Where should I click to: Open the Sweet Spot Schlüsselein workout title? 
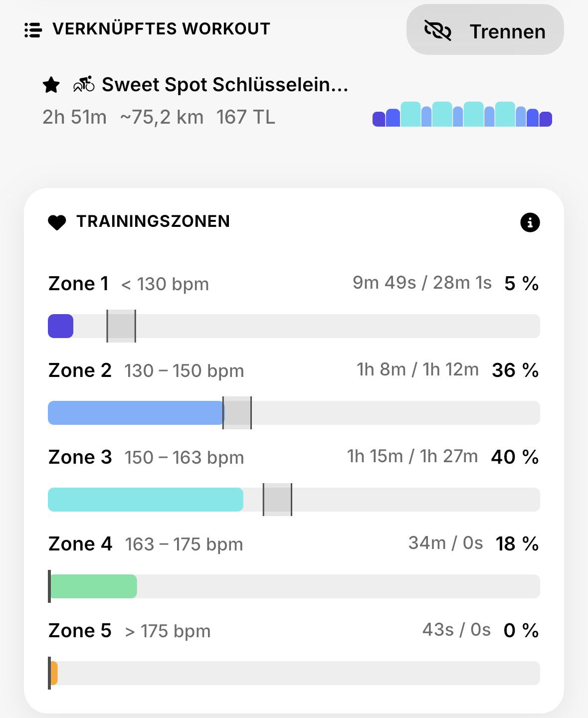225,85
